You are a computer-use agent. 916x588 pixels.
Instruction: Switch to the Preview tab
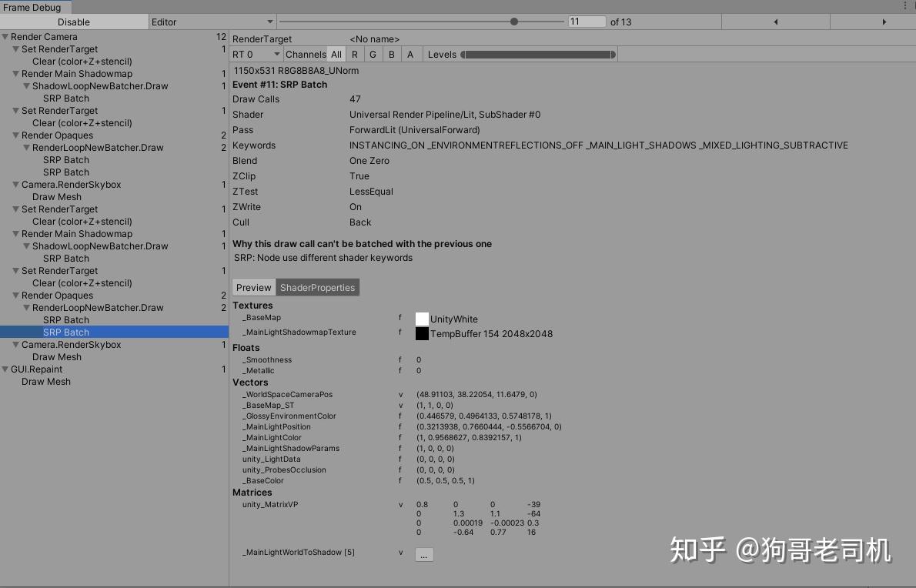pos(253,287)
